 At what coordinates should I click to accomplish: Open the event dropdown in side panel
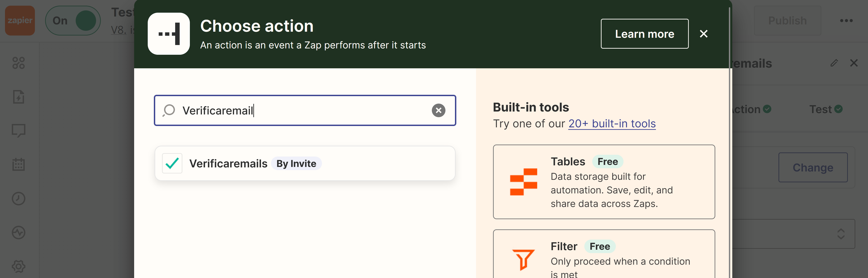794,234
